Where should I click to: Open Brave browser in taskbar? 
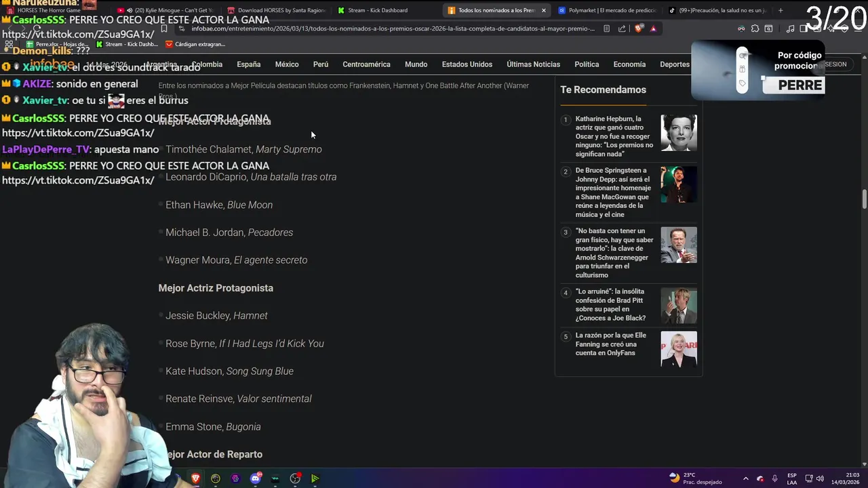(195, 479)
